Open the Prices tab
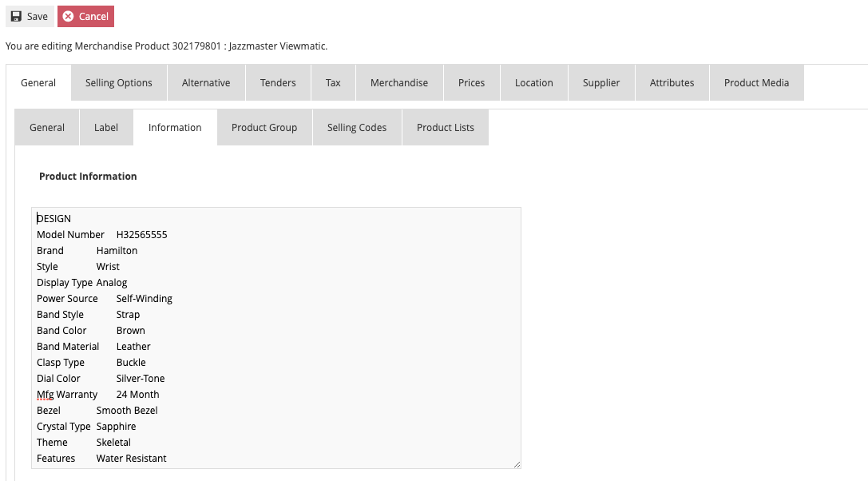The width and height of the screenshot is (868, 481). [x=471, y=82]
